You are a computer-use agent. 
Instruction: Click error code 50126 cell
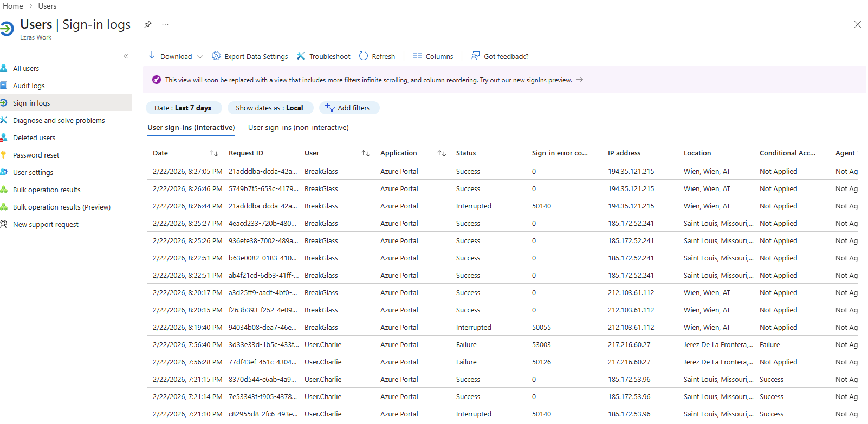[541, 362]
